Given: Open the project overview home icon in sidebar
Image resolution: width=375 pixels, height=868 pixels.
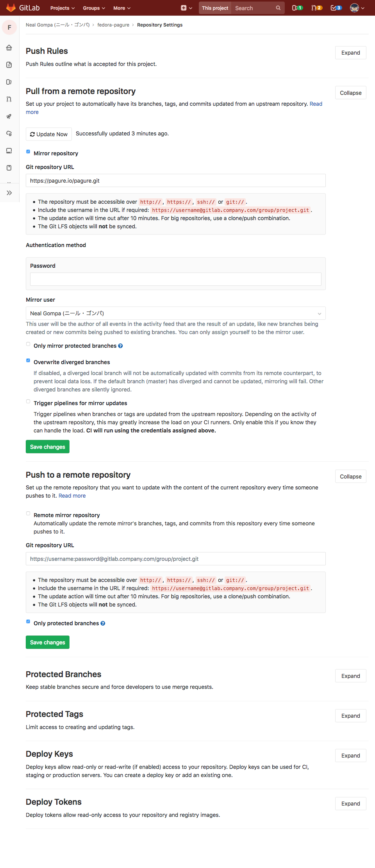Looking at the screenshot, I should (x=9, y=48).
